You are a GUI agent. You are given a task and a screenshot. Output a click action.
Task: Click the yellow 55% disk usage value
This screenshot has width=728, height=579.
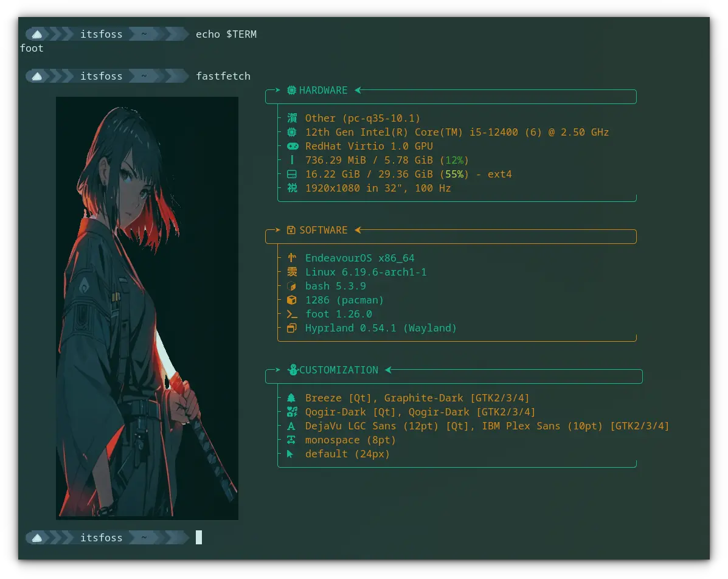(x=454, y=174)
